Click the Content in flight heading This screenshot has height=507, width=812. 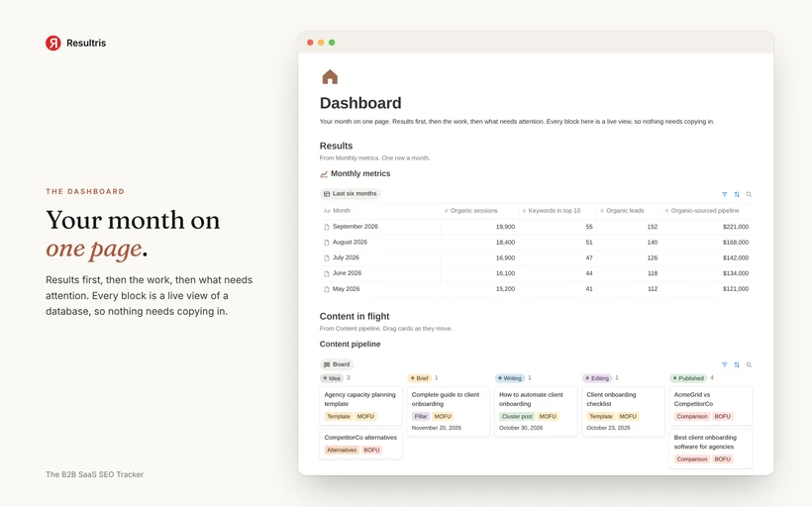click(355, 317)
